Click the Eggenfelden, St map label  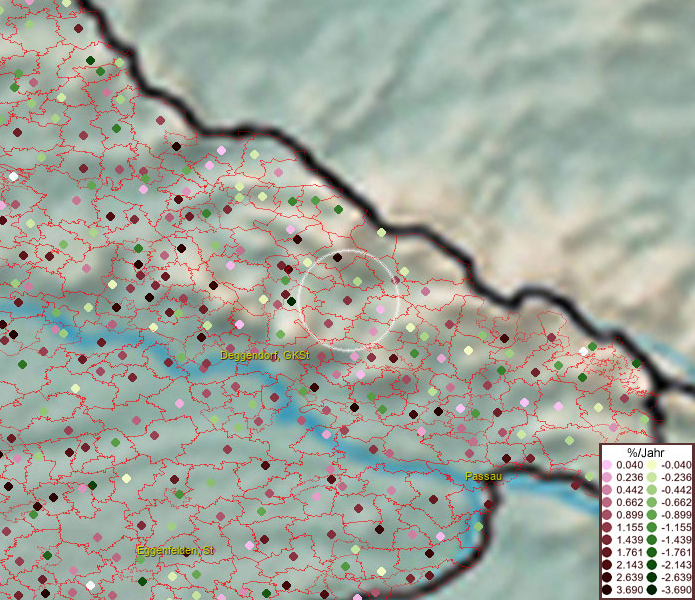tap(176, 551)
